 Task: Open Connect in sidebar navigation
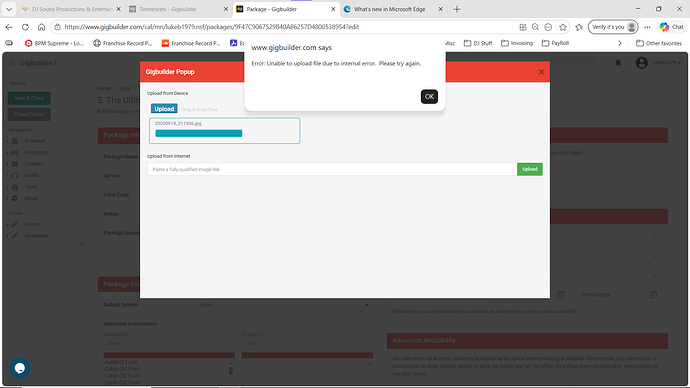[34, 164]
